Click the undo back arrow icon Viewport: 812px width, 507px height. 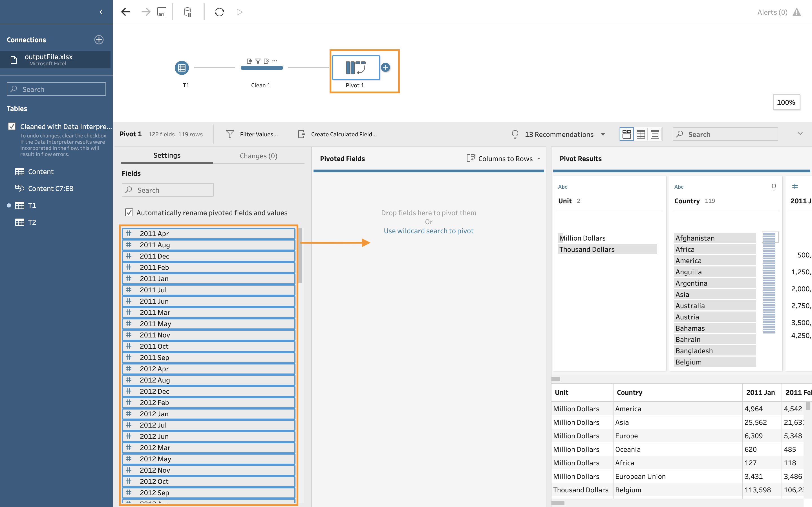pyautogui.click(x=126, y=12)
